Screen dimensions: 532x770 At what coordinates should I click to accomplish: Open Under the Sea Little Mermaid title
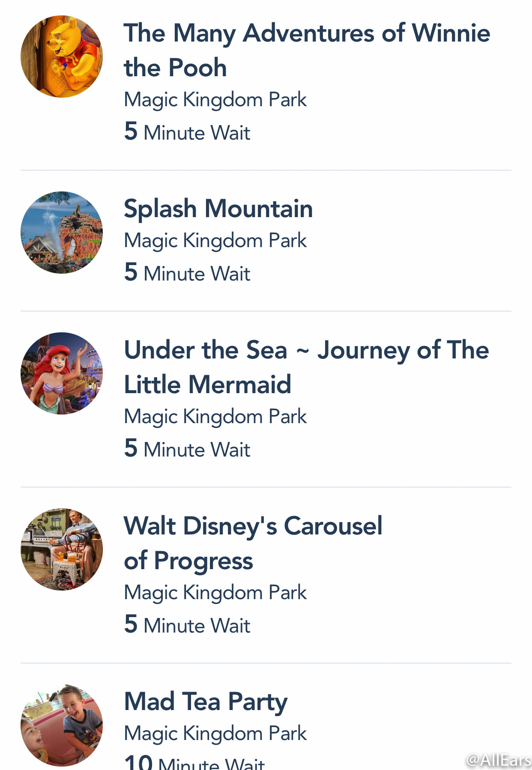[306, 367]
